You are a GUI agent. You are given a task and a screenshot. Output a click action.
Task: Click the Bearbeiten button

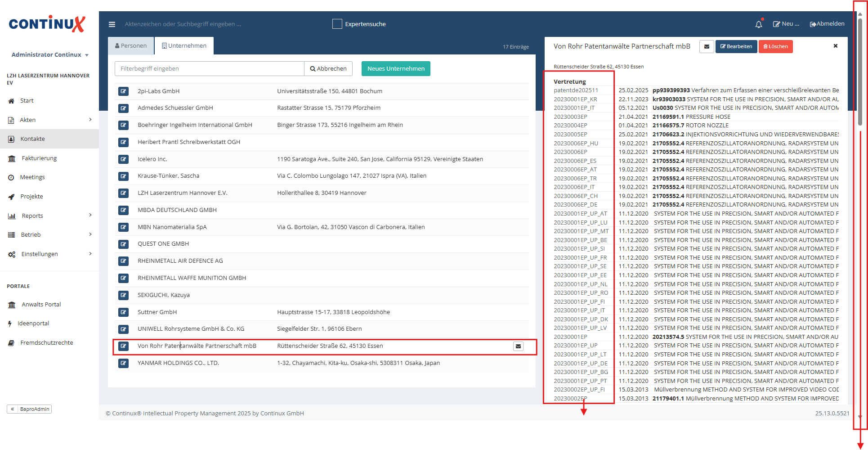coord(736,46)
